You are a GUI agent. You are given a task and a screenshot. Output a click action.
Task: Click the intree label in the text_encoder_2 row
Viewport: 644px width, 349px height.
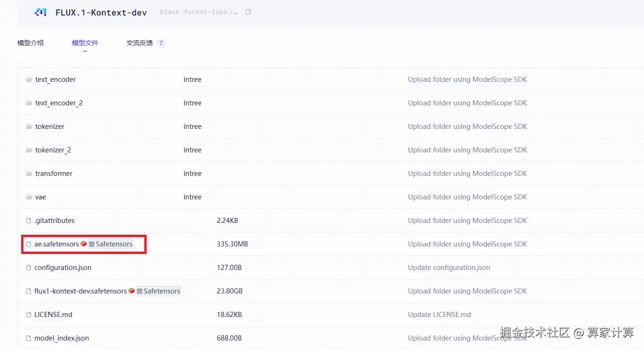click(x=193, y=103)
